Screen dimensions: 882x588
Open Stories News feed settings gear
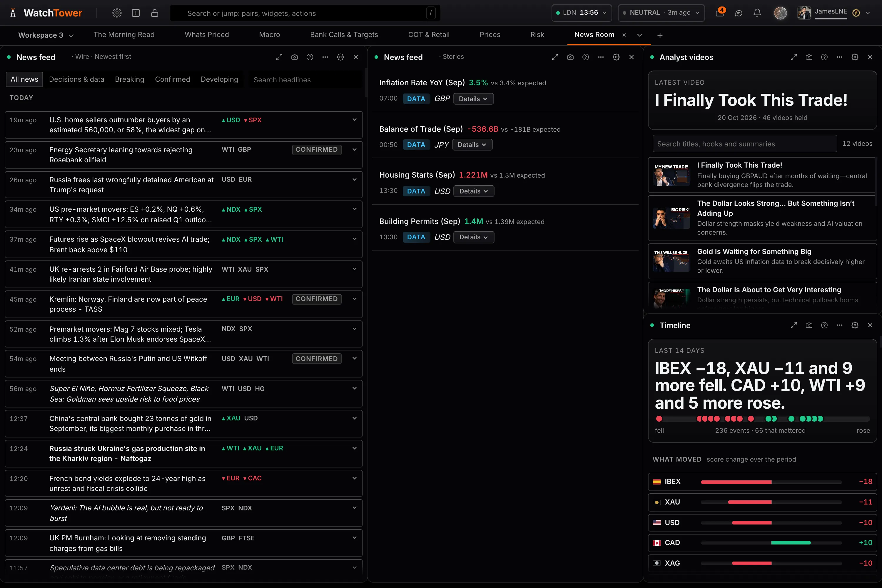point(616,57)
